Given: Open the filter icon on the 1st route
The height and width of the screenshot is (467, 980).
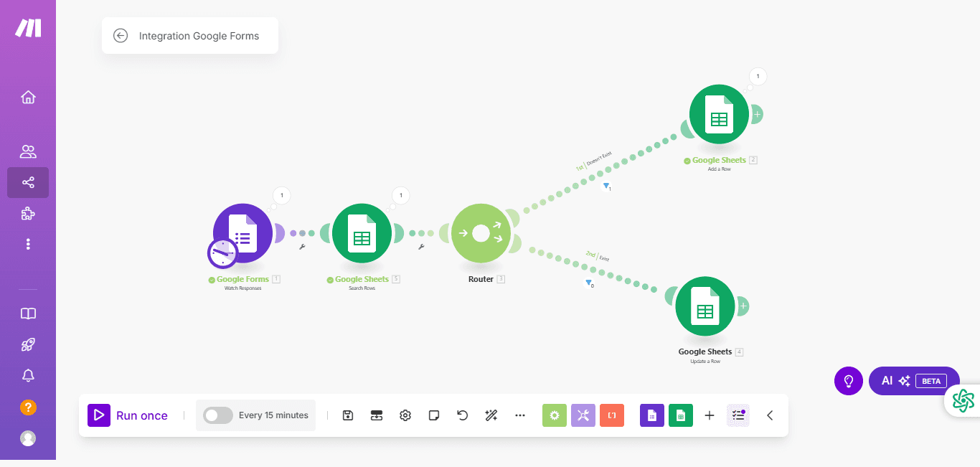Looking at the screenshot, I should coord(606,186).
